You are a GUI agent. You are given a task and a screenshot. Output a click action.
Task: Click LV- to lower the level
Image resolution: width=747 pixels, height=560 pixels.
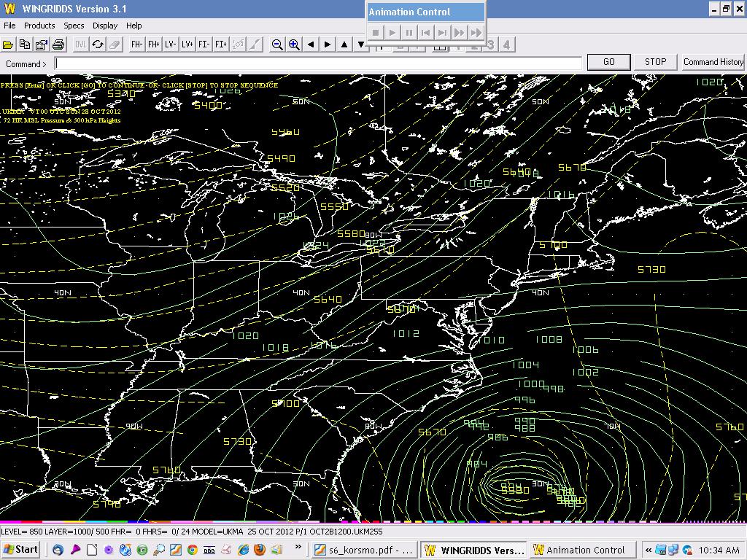point(170,44)
